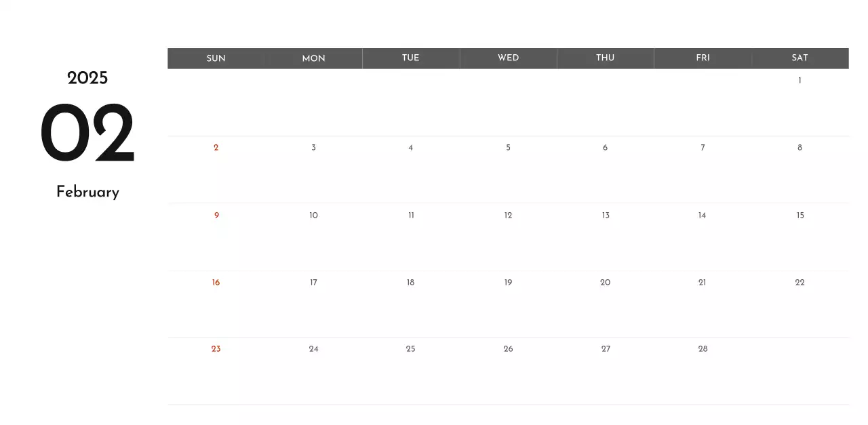The image size is (868, 425).
Task: Click the SUN column header
Action: click(216, 58)
